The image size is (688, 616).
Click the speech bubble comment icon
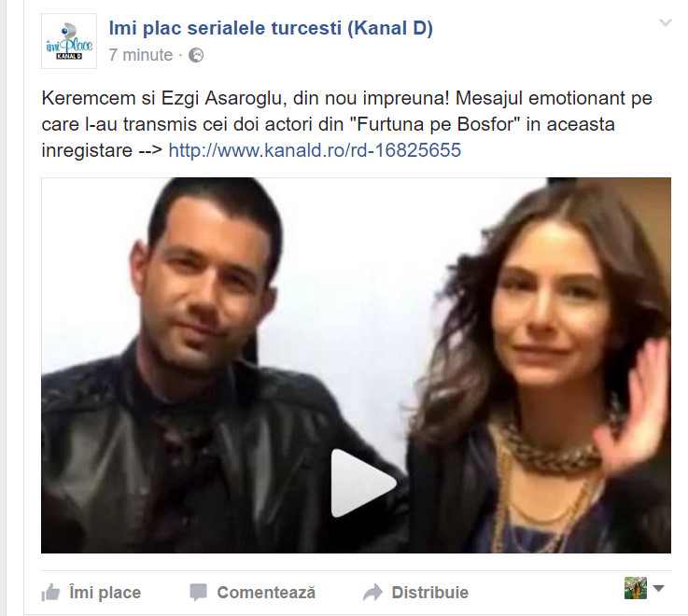pos(198,593)
